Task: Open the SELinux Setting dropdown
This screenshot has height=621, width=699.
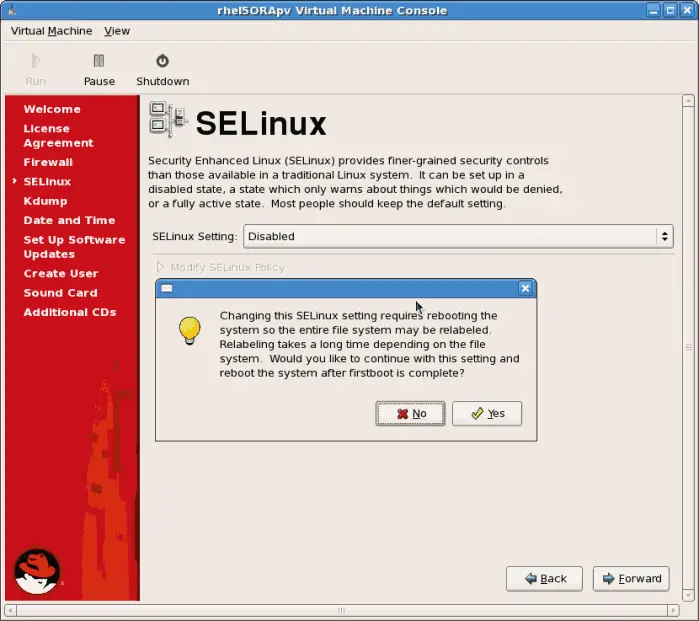Action: pos(458,236)
